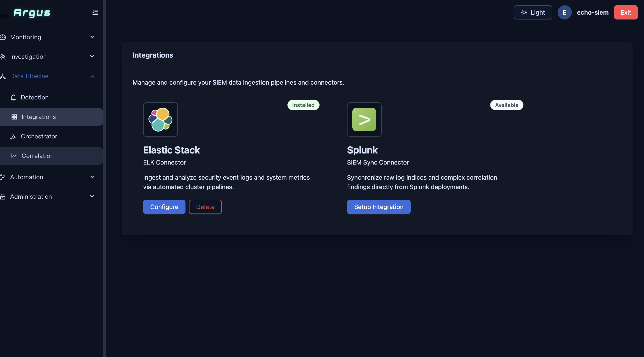Toggle Light theme mode
Viewport: 644px width, 357px height.
tap(533, 12)
